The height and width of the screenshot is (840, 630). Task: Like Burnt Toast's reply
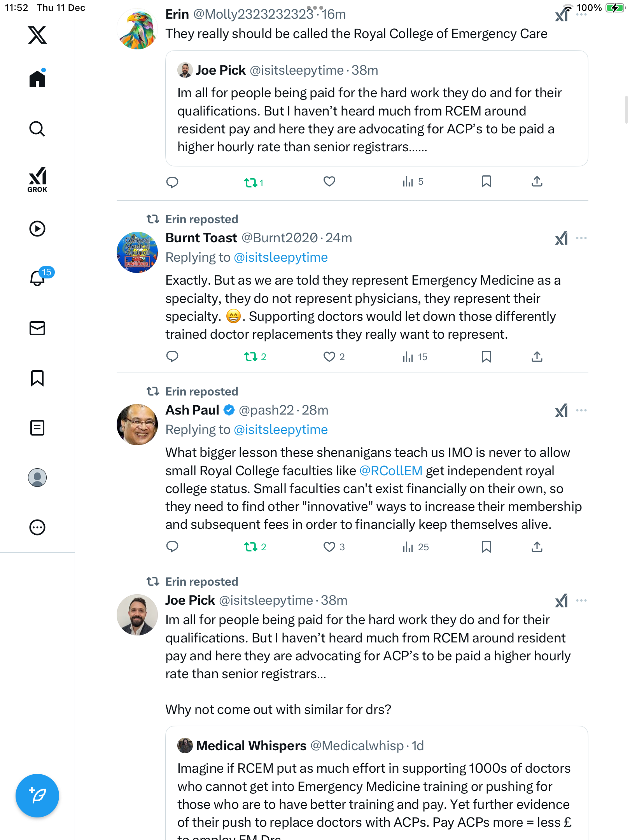click(x=329, y=357)
